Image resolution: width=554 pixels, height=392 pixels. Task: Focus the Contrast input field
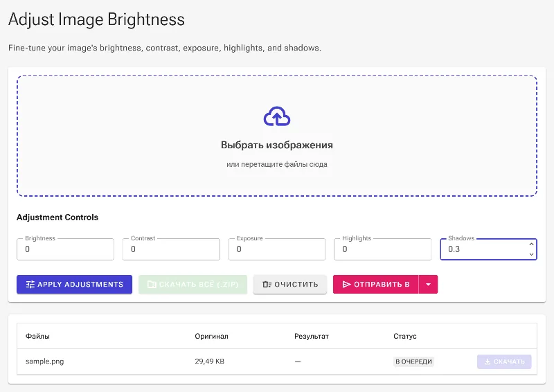coord(171,249)
